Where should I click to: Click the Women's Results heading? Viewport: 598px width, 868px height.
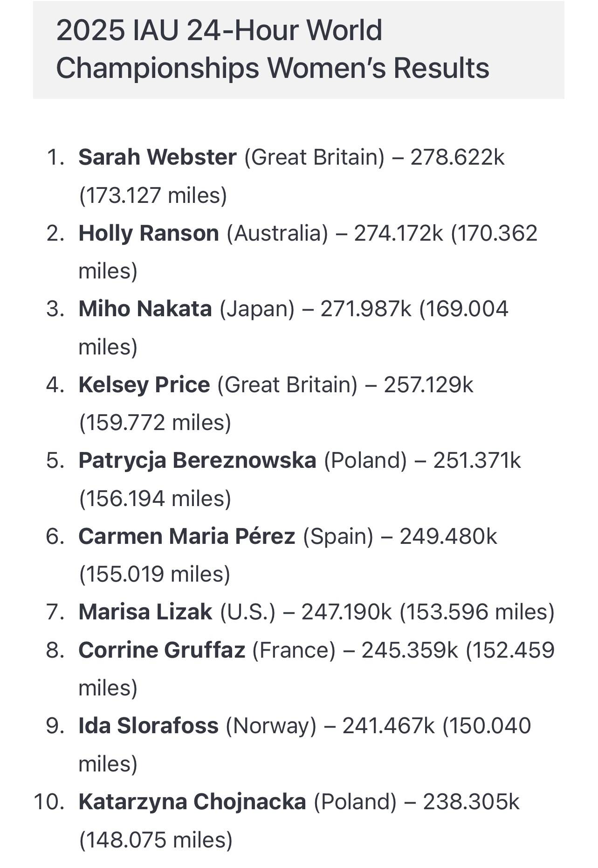[273, 49]
